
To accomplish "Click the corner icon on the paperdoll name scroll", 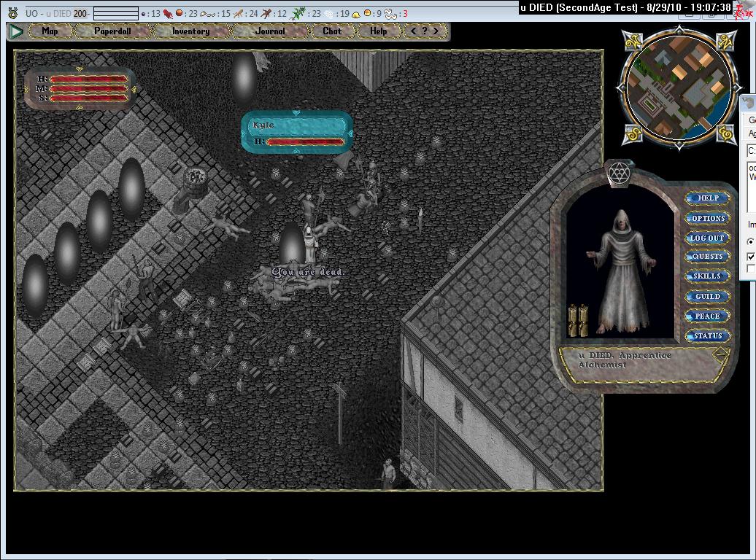I will (721, 354).
